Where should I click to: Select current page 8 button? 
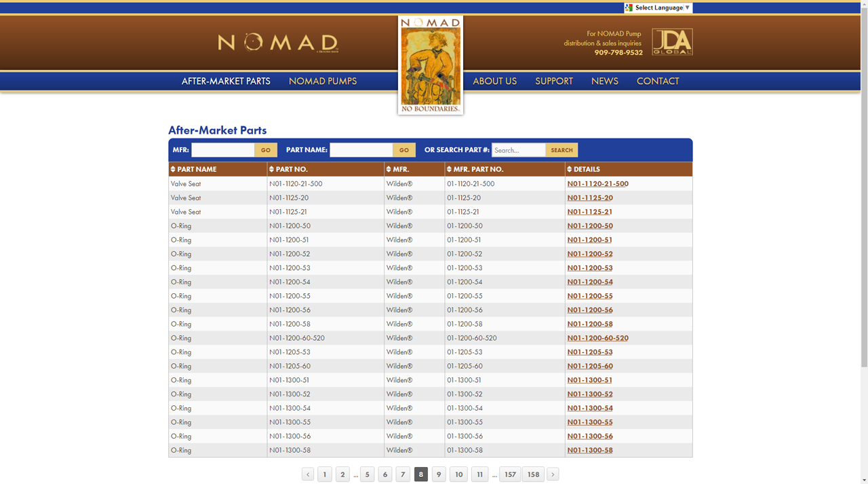click(x=421, y=474)
